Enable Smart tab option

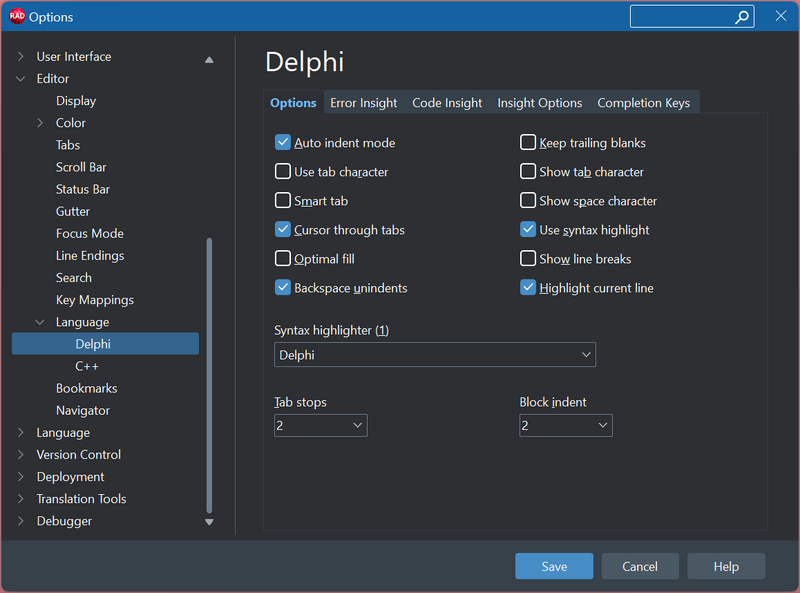(x=283, y=201)
